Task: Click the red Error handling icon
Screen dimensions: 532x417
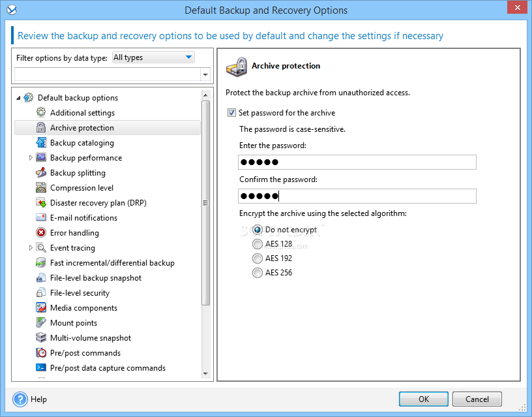Action: pos(41,232)
